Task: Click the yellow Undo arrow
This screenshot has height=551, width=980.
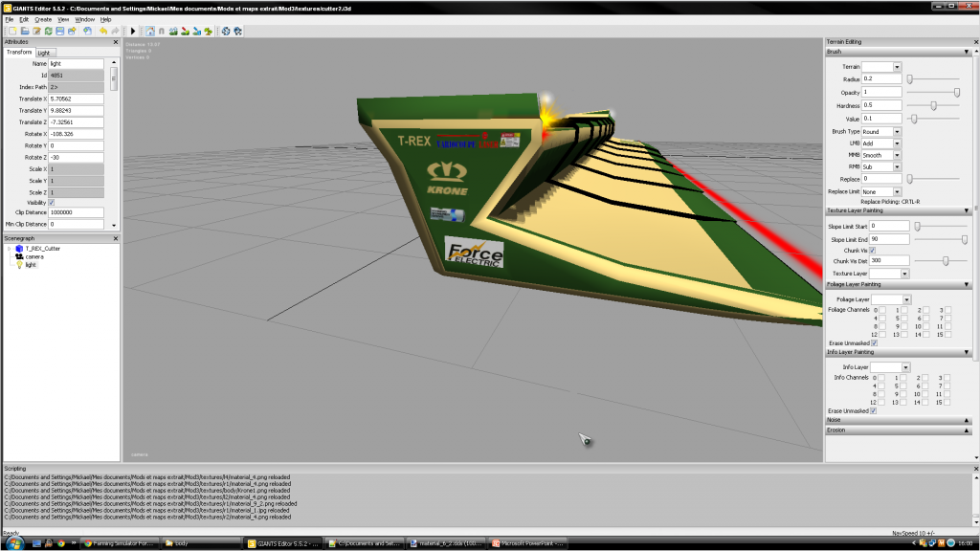Action: click(x=103, y=31)
